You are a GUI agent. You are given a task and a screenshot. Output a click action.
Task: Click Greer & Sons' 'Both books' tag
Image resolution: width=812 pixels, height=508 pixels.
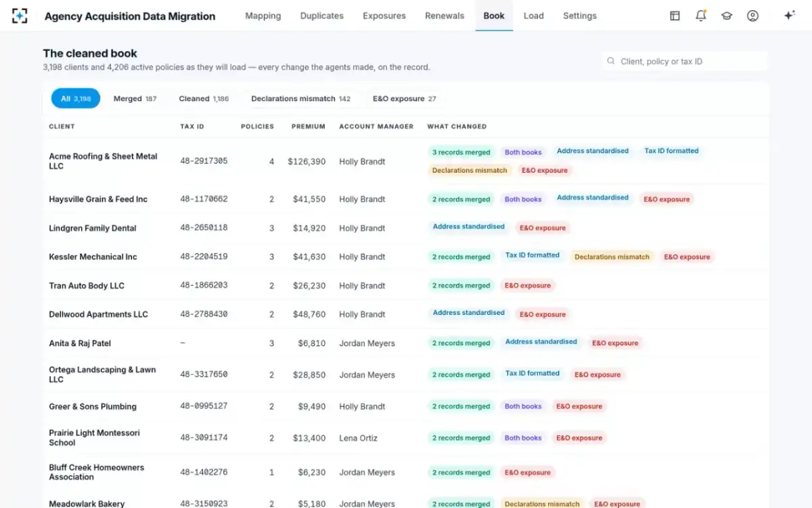pos(523,406)
